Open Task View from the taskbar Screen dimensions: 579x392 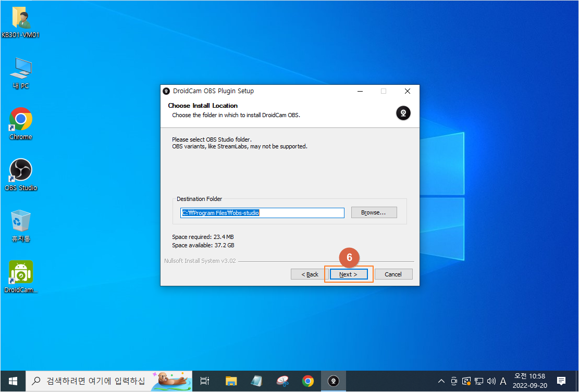pos(205,381)
